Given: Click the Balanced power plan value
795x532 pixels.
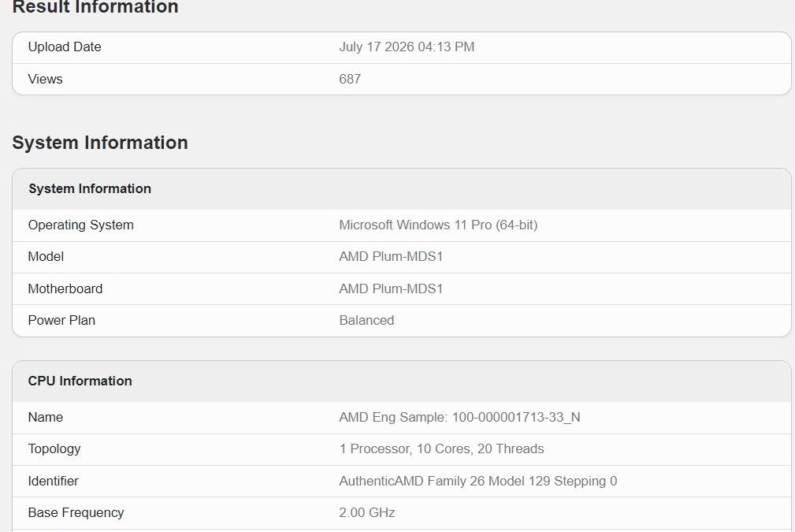Looking at the screenshot, I should tap(366, 320).
